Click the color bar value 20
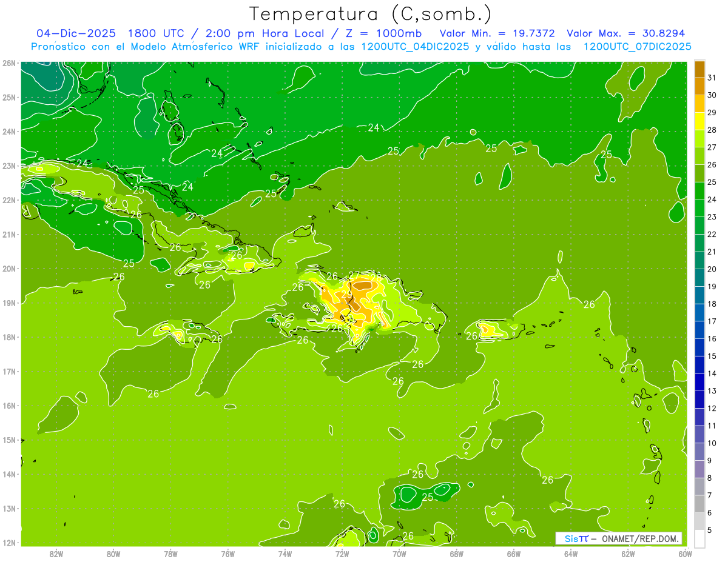The width and height of the screenshot is (728, 562). (712, 269)
